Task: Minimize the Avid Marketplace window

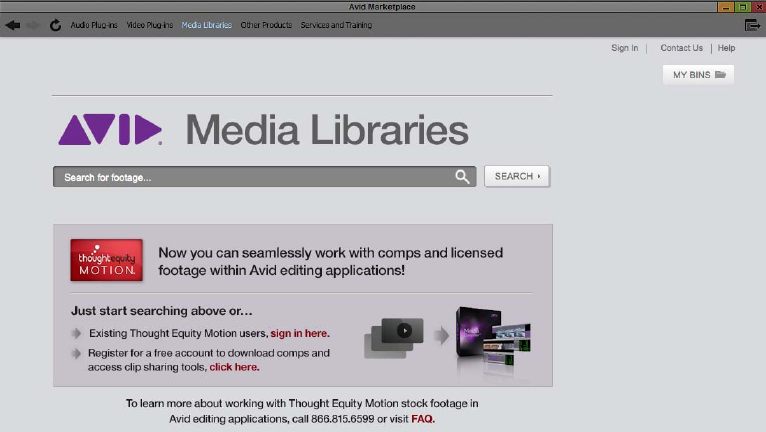Action: (x=725, y=7)
